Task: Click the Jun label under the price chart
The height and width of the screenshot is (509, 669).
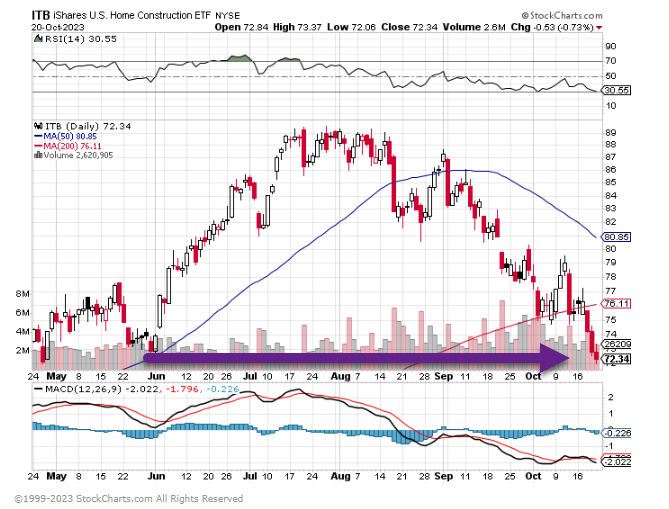Action: (x=156, y=376)
